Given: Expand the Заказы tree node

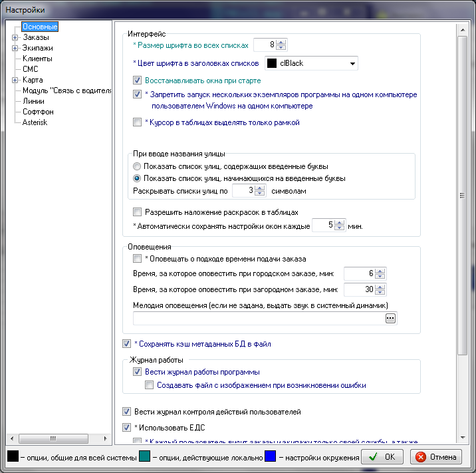Looking at the screenshot, I should (x=15, y=38).
